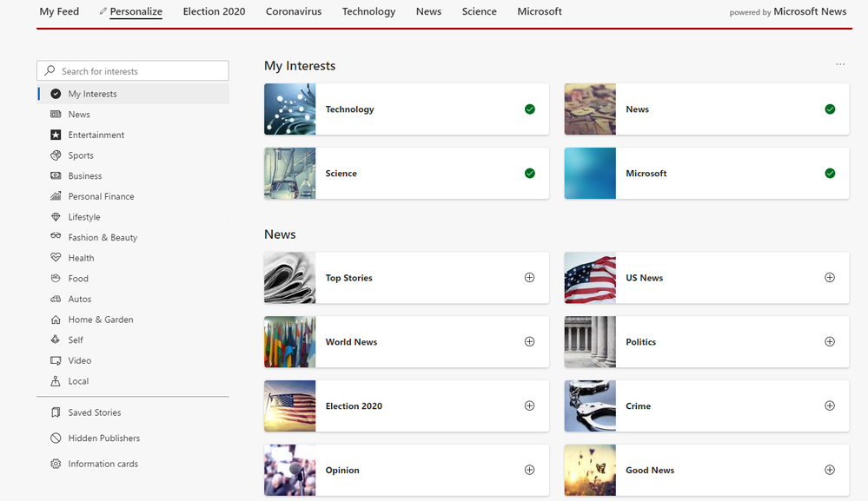Click the Self icon in sidebar
Image resolution: width=868 pixels, height=501 pixels.
pos(56,339)
